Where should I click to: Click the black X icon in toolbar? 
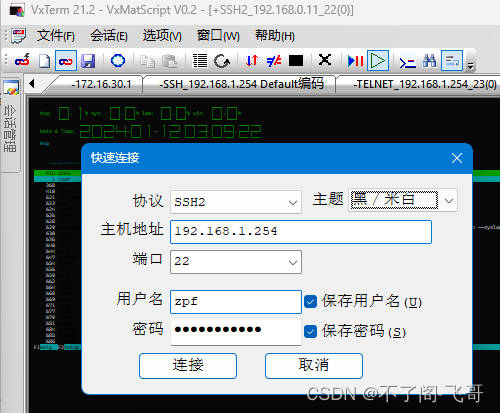tap(325, 60)
